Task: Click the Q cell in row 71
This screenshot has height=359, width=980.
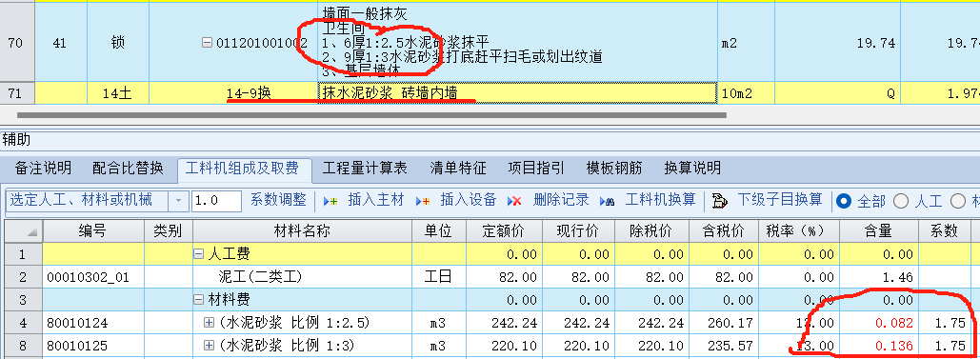Action: point(837,93)
